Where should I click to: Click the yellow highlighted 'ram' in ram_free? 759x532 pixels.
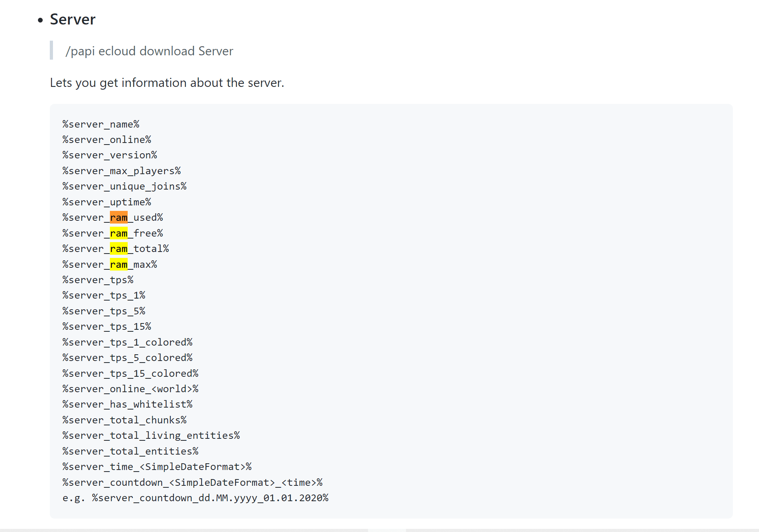click(x=119, y=233)
